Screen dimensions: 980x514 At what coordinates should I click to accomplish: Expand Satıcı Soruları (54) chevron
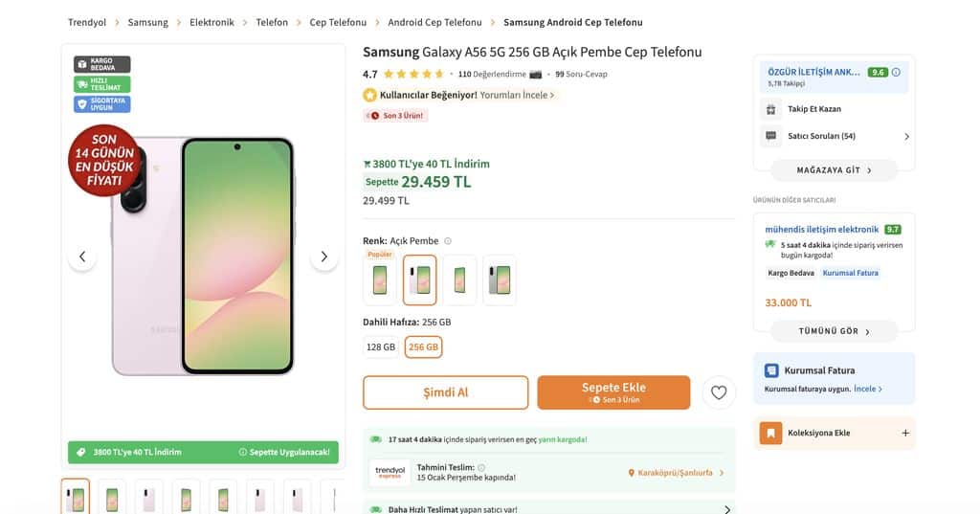coord(906,137)
